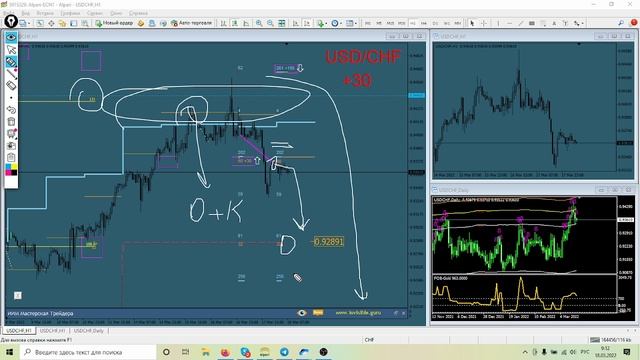
Task: Switch to the first USDCHF,H1 chart tab
Action: pyautogui.click(x=19, y=331)
